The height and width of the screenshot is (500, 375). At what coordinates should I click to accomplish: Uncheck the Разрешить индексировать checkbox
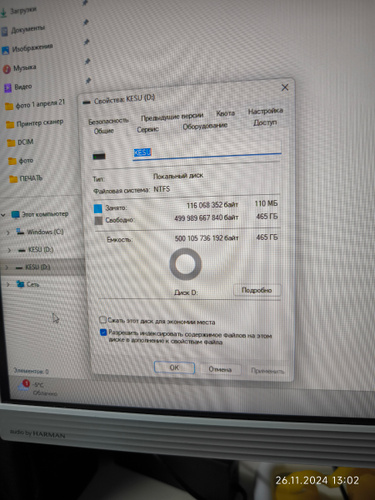[103, 332]
